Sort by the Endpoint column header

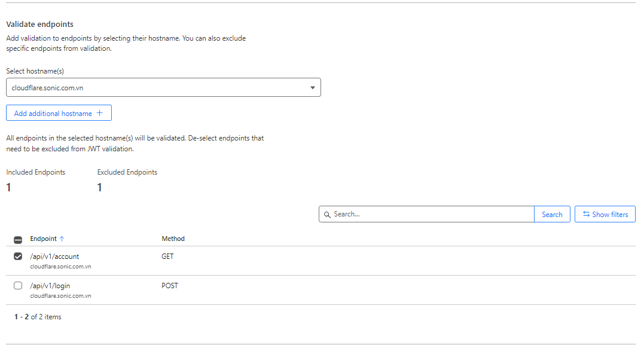pyautogui.click(x=43, y=239)
